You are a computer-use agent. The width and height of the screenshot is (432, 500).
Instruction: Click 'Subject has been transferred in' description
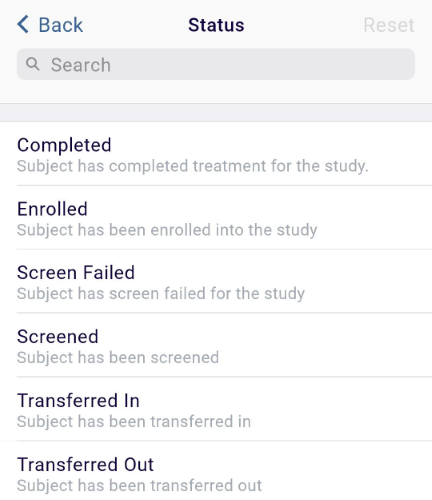(134, 421)
